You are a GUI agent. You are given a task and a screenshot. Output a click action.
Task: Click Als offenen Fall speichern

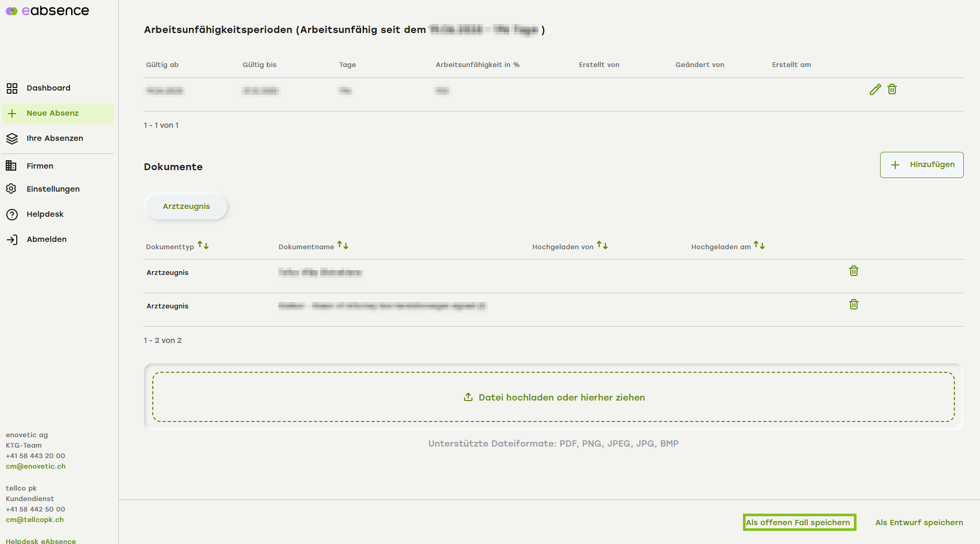pyautogui.click(x=799, y=523)
